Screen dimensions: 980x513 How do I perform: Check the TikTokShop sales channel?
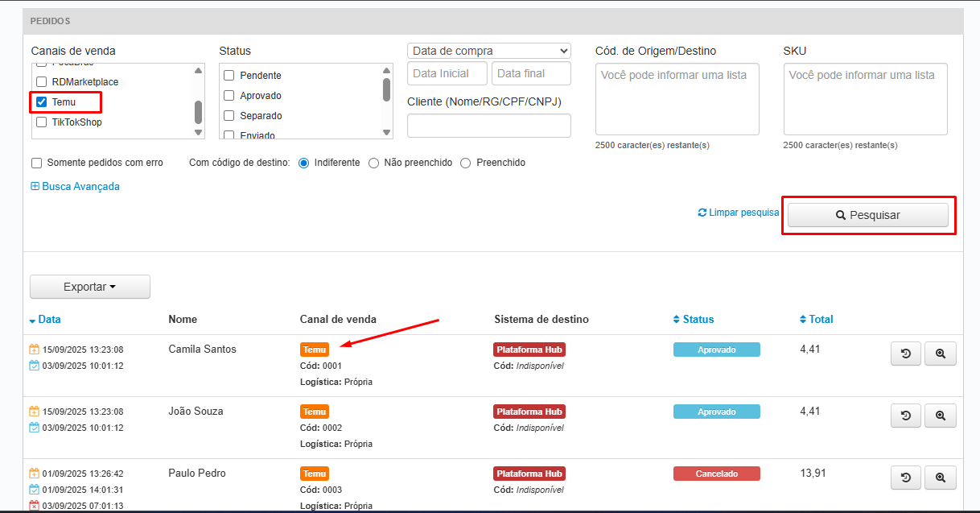42,122
